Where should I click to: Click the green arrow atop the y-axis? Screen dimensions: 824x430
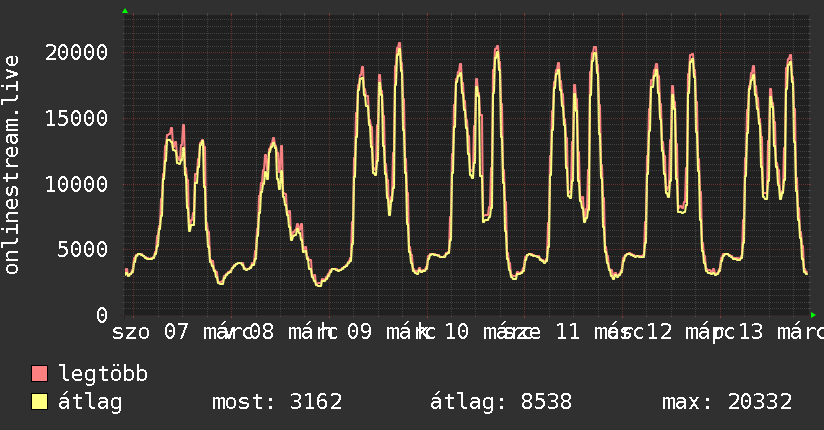pos(125,11)
